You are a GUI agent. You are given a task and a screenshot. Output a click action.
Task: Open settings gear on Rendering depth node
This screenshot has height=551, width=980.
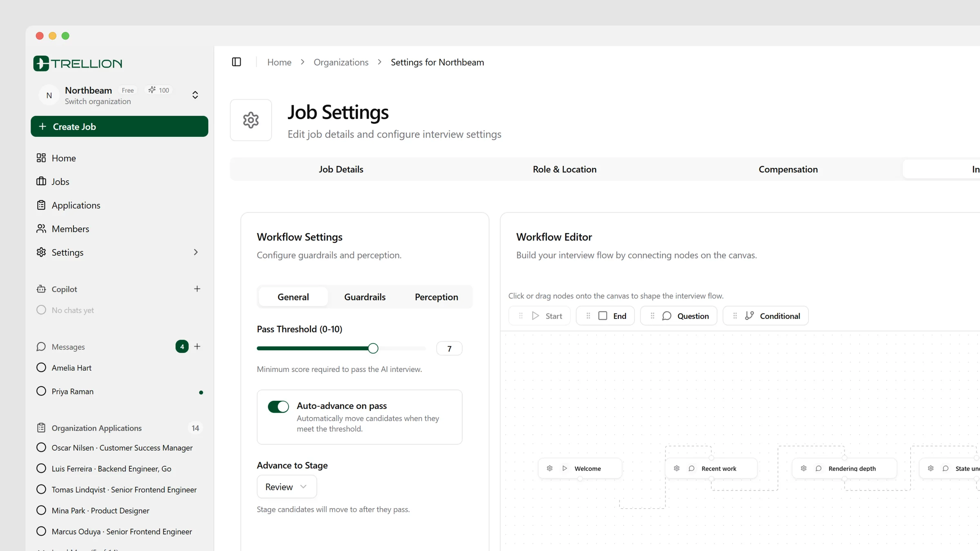coord(804,469)
